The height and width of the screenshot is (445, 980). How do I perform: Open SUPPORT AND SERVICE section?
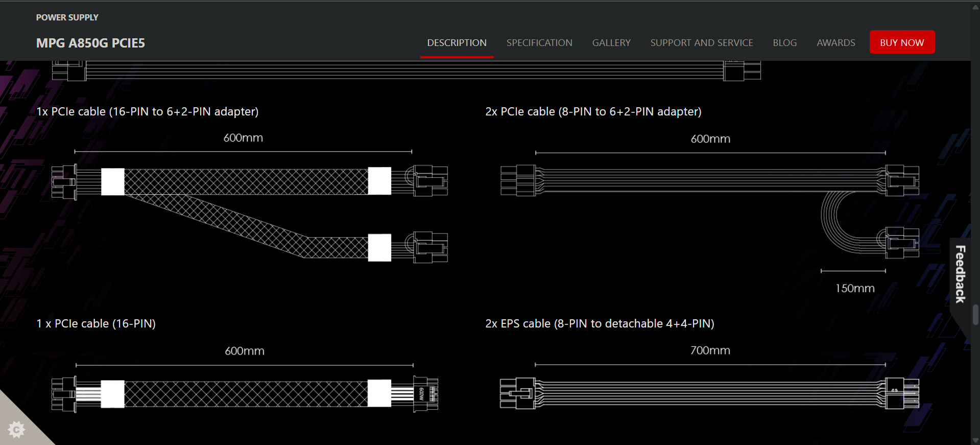702,43
